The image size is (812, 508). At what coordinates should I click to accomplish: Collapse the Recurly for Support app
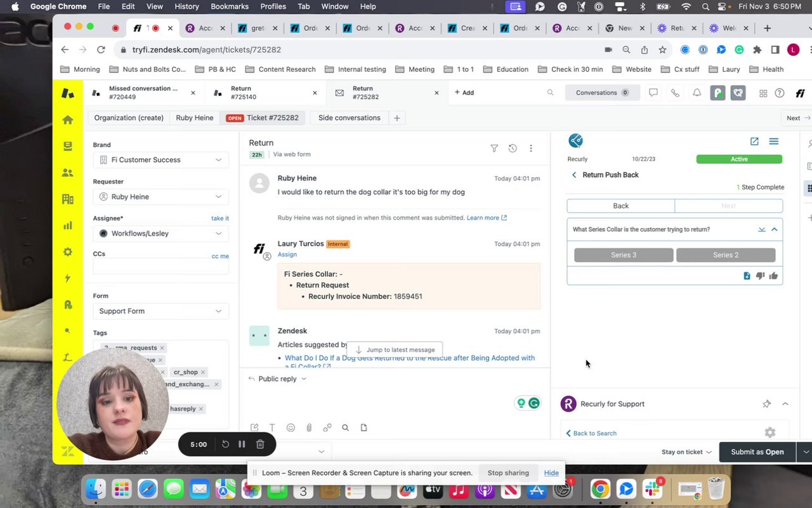pos(785,404)
